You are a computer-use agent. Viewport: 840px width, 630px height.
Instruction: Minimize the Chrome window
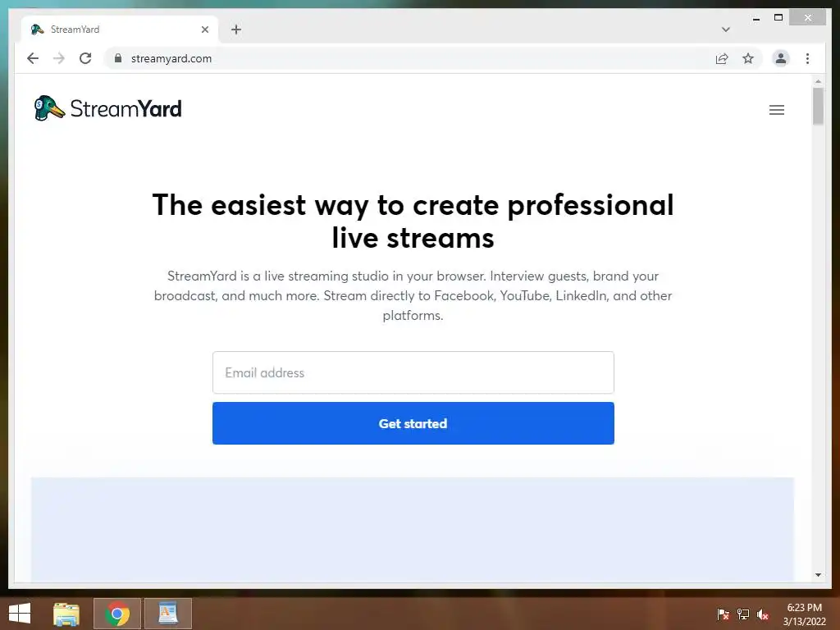tap(756, 18)
